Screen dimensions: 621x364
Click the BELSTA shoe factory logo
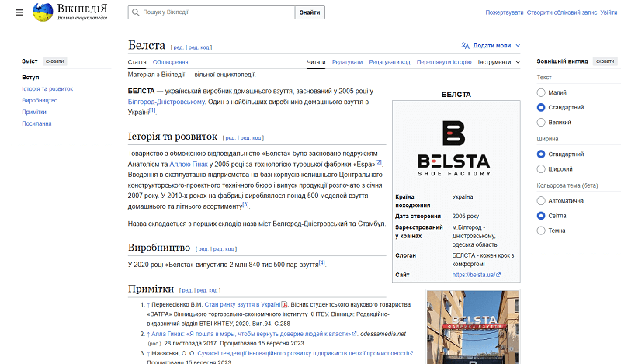pos(454,148)
